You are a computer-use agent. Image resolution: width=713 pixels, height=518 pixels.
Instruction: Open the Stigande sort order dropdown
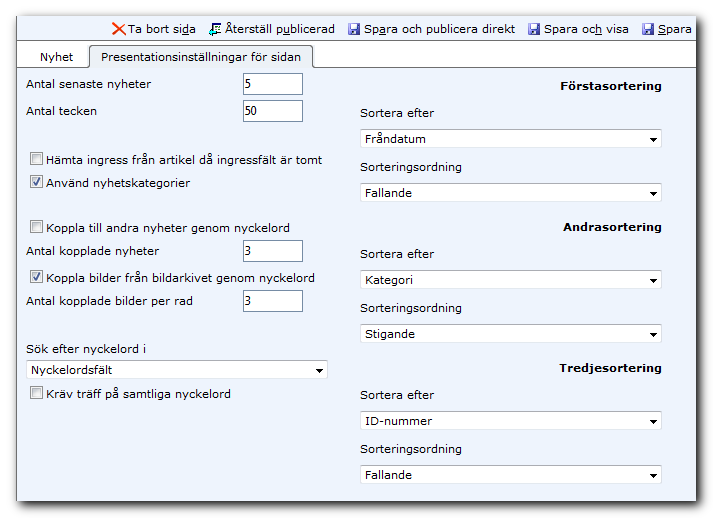pyautogui.click(x=510, y=334)
